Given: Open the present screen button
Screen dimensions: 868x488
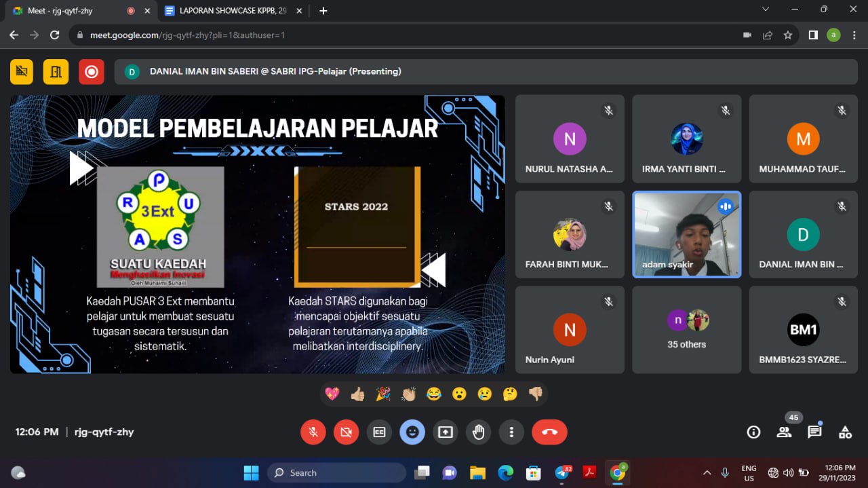Looking at the screenshot, I should (446, 432).
